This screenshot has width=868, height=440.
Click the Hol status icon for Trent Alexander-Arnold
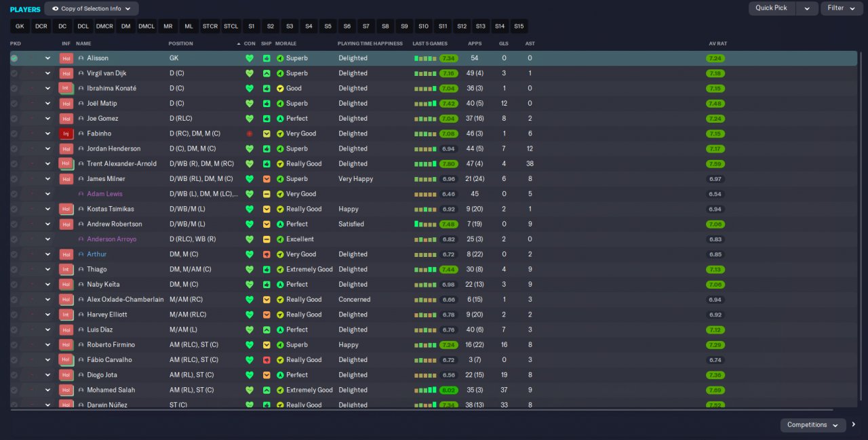(x=66, y=163)
